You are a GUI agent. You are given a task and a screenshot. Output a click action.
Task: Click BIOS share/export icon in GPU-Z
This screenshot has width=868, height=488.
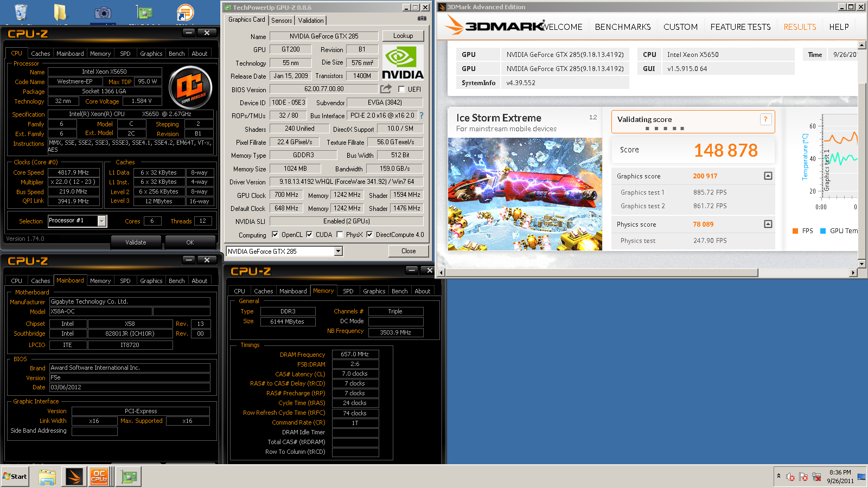[x=386, y=88]
